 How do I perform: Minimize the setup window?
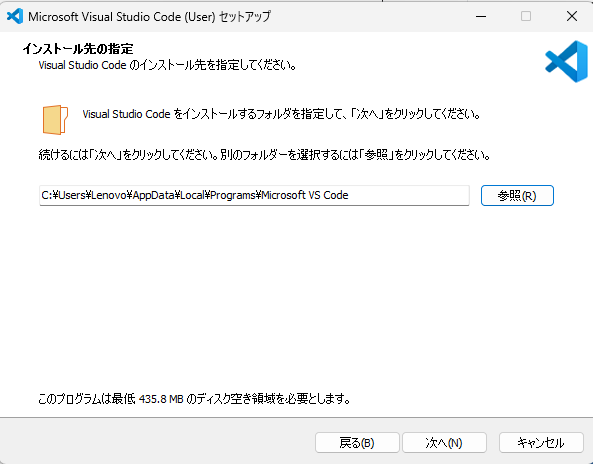[x=481, y=16]
